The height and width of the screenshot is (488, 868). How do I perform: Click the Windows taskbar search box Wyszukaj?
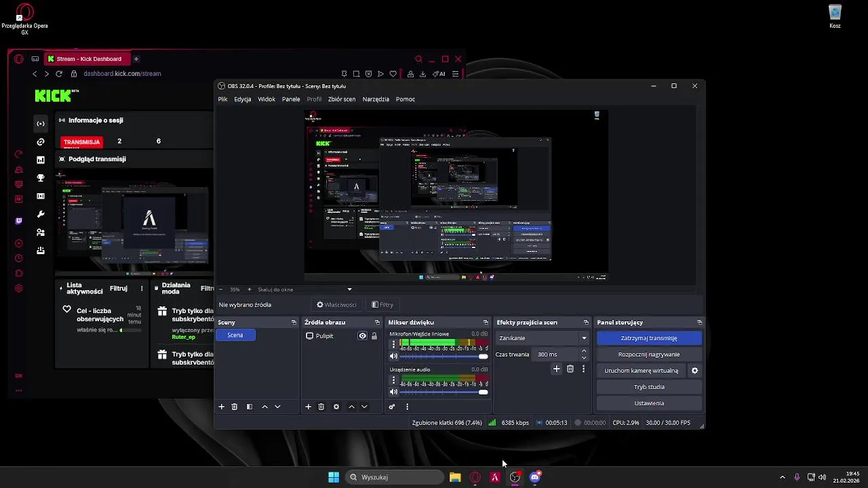[395, 477]
